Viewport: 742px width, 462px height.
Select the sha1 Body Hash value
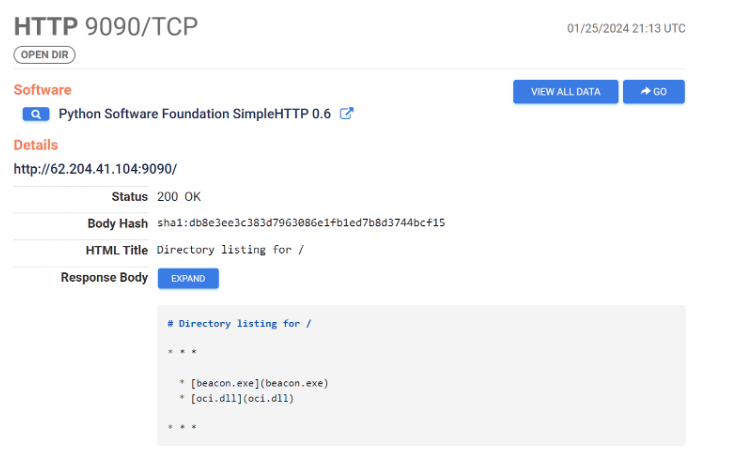(x=301, y=223)
